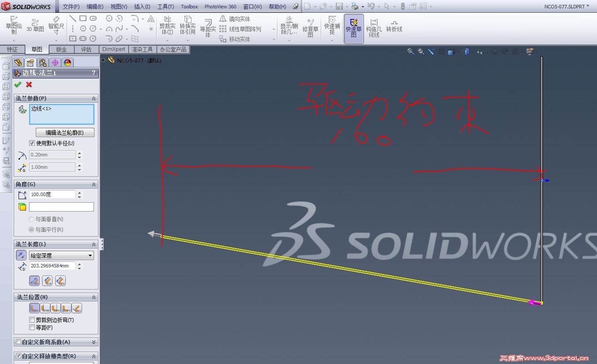Collapse the 法兰长度(L) section
Screen dimensions: 597x364
pos(94,244)
